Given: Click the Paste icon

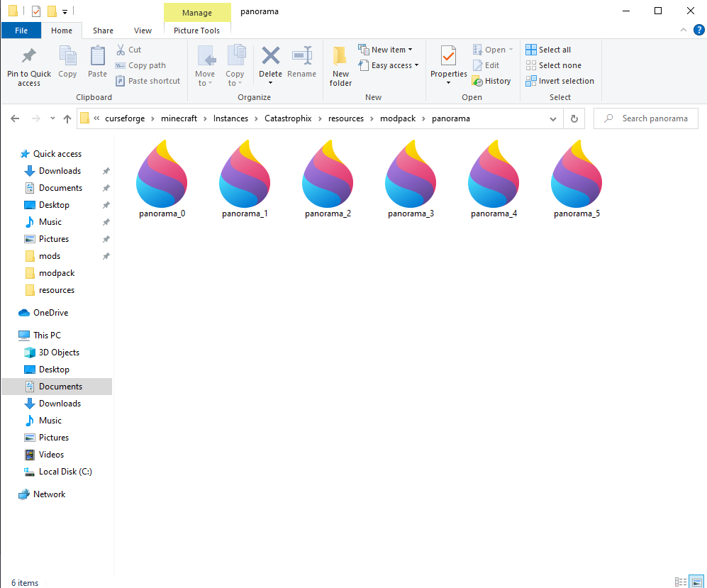Looking at the screenshot, I should pos(97,62).
